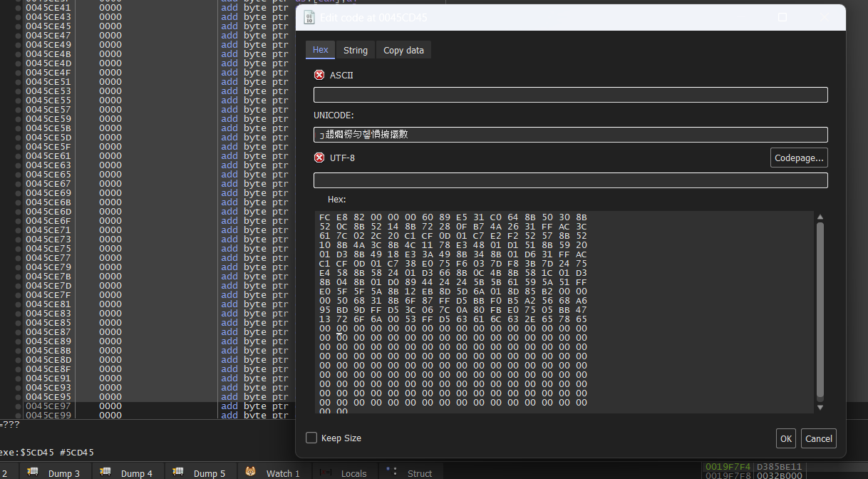Select address 0045CE95 in disassembly
Viewport: 868px width, 479px height.
(48, 396)
